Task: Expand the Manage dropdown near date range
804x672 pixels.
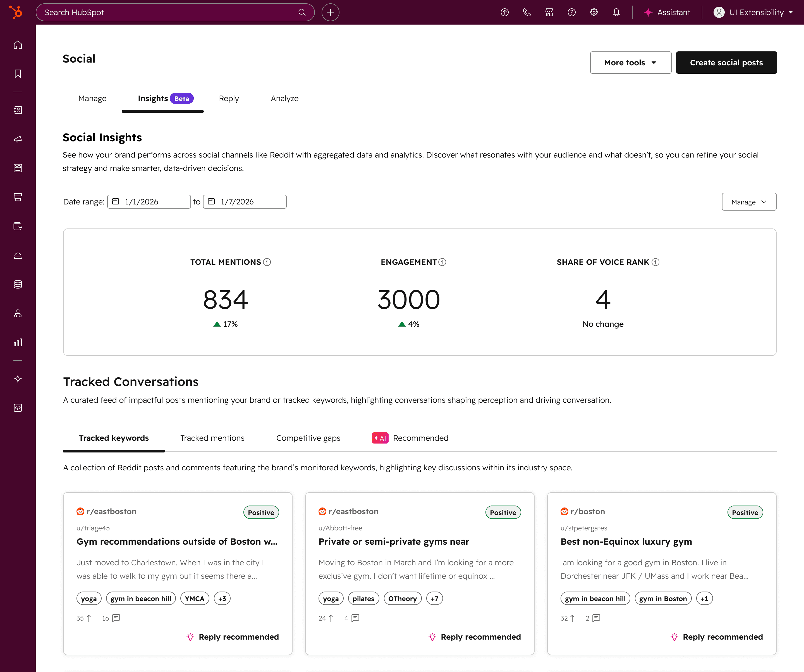Action: point(749,202)
